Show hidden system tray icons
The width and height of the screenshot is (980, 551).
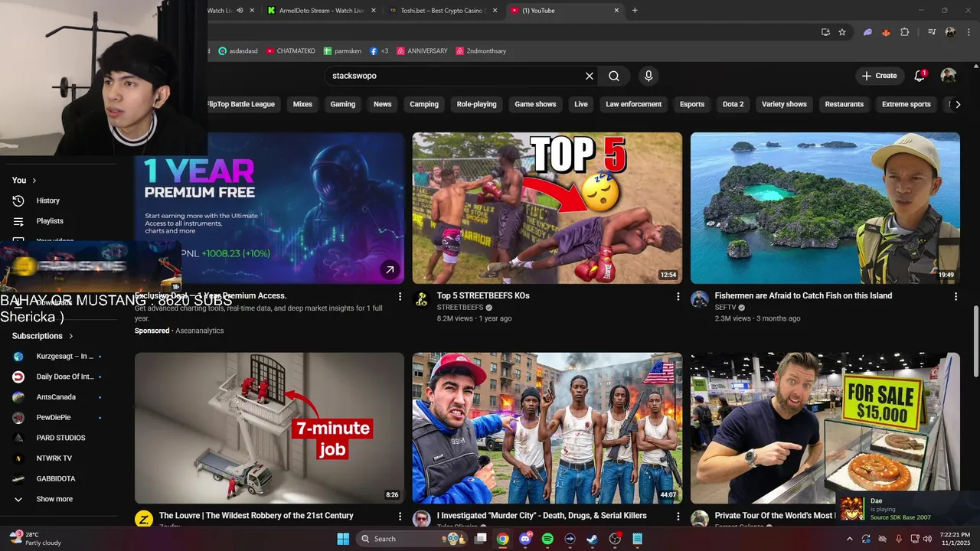click(x=849, y=539)
